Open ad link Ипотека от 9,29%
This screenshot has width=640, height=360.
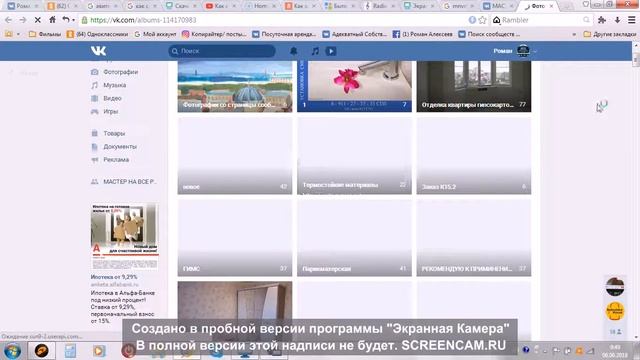[x=114, y=277]
